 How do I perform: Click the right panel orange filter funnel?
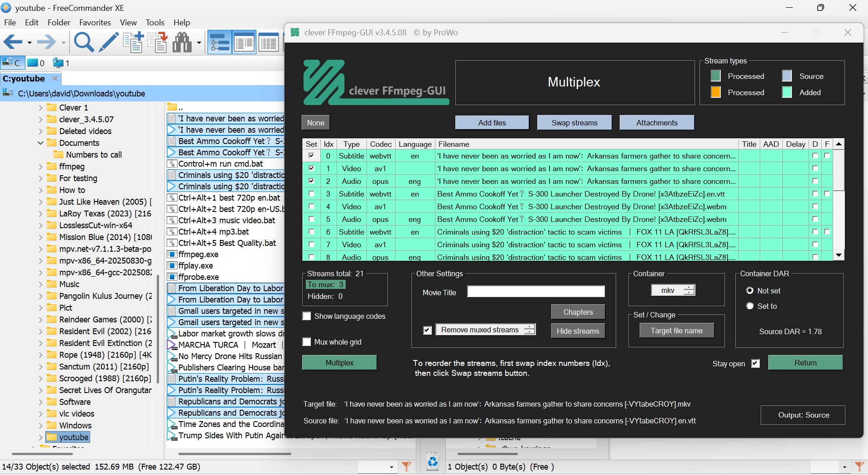pyautogui.click(x=859, y=466)
